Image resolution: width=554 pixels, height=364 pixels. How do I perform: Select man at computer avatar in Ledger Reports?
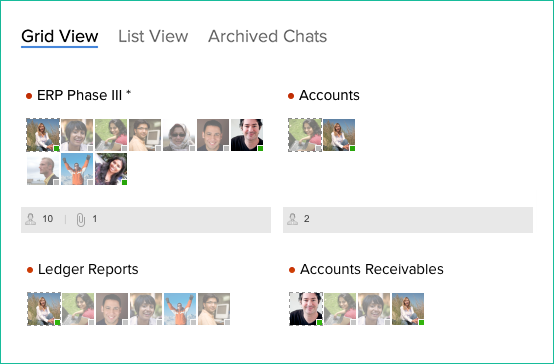point(214,309)
